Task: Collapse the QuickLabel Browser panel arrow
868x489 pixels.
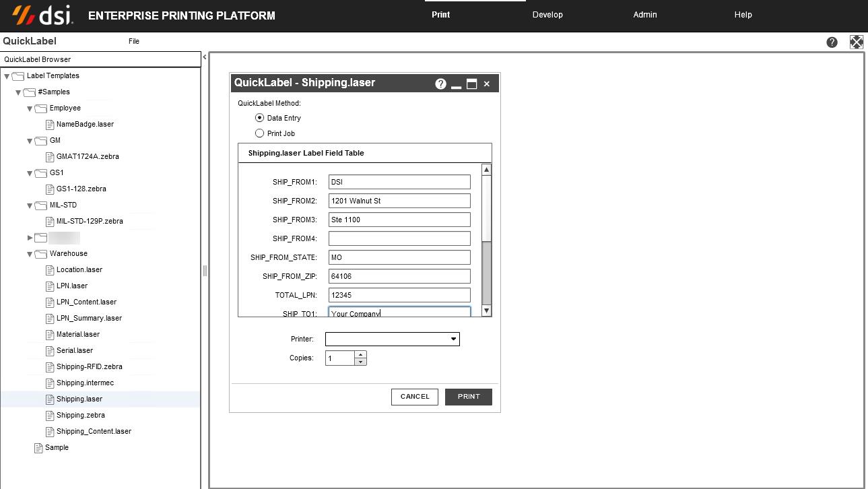Action: coord(205,58)
